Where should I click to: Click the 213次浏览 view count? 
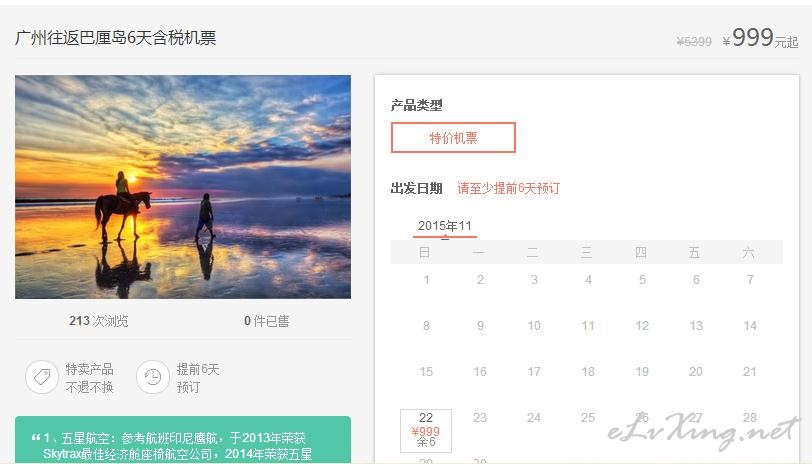point(98,321)
